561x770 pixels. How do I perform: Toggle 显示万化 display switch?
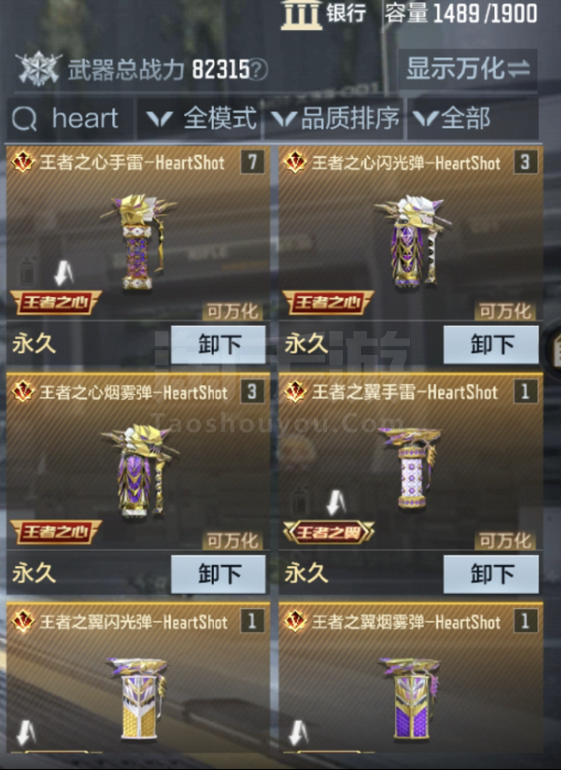point(467,69)
